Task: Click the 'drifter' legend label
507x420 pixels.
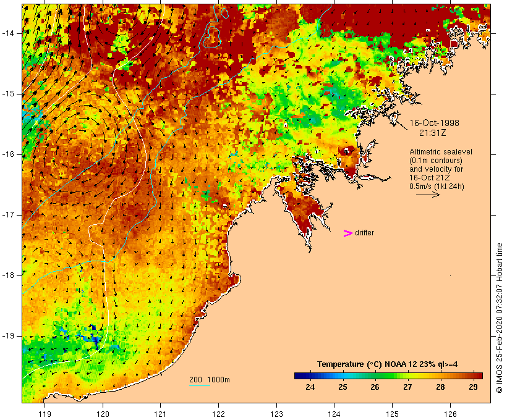Action: coord(364,233)
